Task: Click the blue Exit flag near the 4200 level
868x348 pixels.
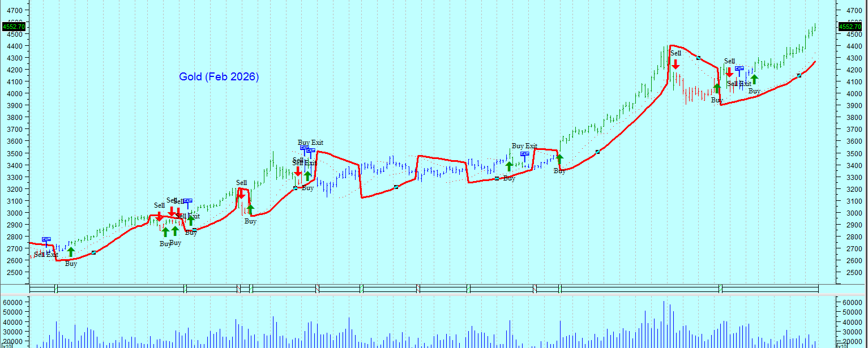Action: [739, 68]
